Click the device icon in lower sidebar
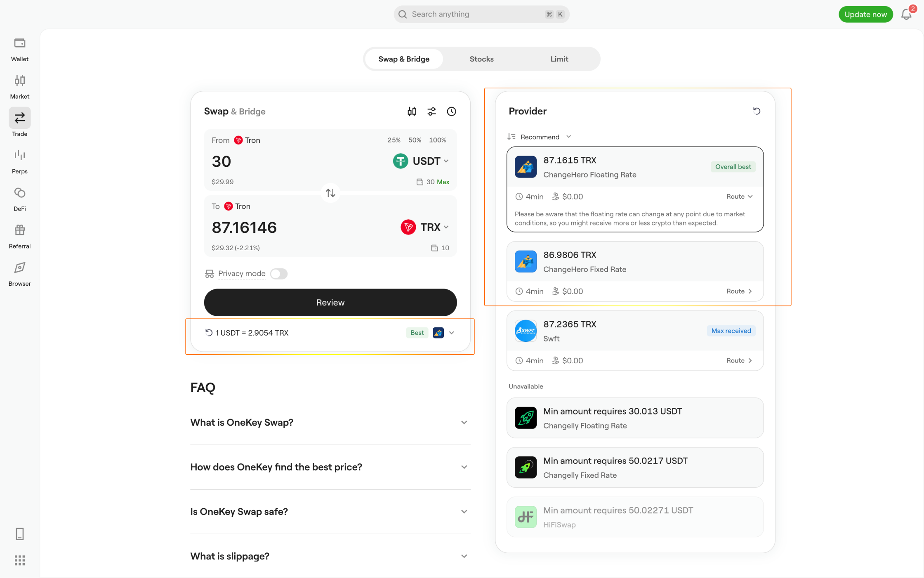Screen dimensions: 924x578 click(x=19, y=534)
